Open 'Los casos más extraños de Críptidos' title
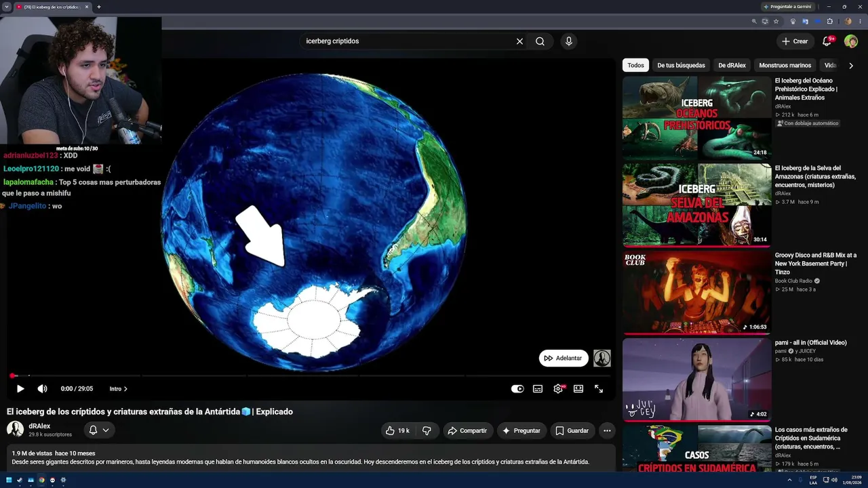868x488 pixels. [812, 438]
